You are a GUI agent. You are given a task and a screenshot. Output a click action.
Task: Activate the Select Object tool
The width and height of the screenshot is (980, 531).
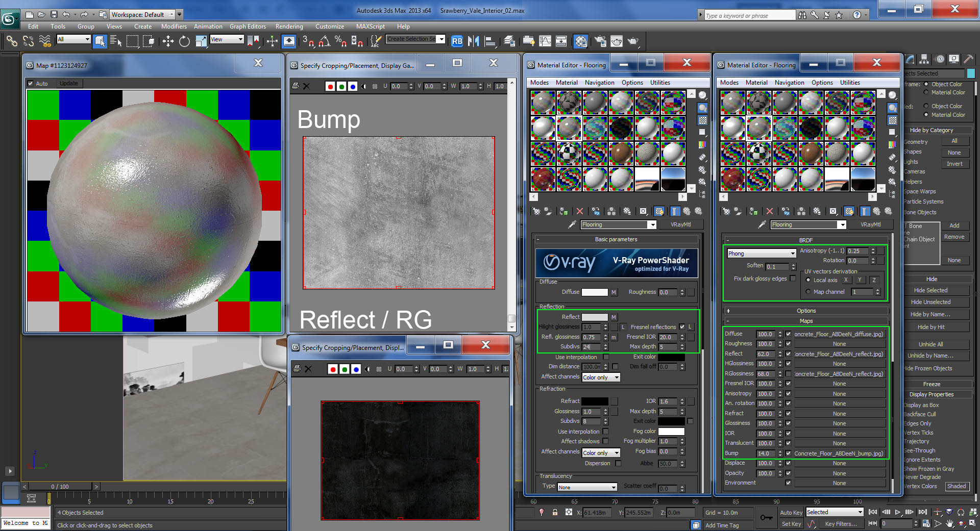[x=100, y=41]
